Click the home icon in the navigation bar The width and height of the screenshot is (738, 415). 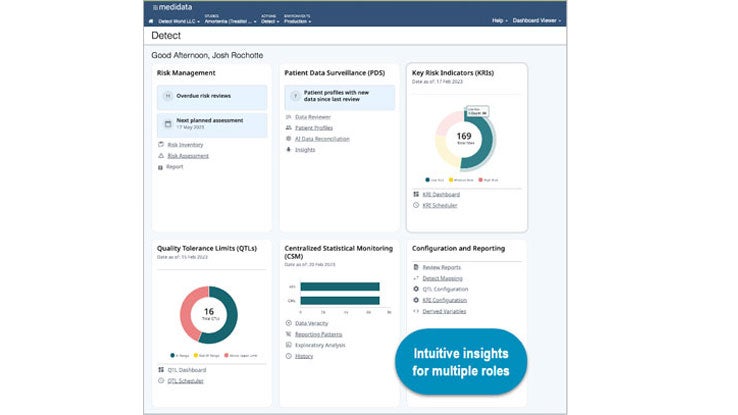click(x=151, y=21)
